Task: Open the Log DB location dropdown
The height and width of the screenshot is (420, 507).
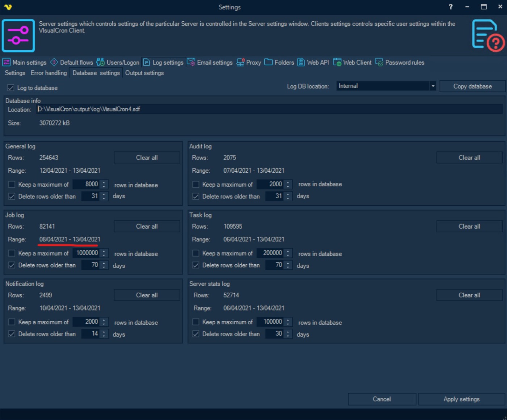Action: (432, 86)
